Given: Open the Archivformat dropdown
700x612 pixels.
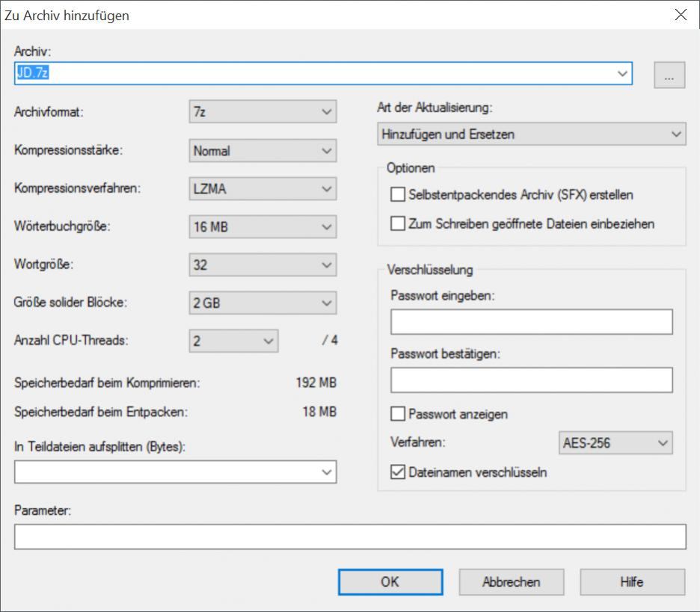Looking at the screenshot, I should click(x=262, y=112).
